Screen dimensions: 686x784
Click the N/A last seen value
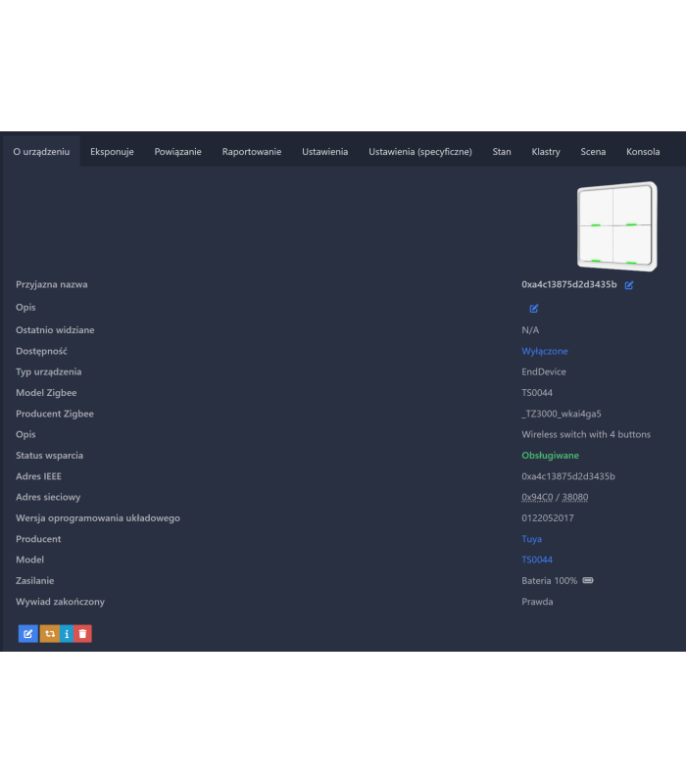(x=530, y=330)
